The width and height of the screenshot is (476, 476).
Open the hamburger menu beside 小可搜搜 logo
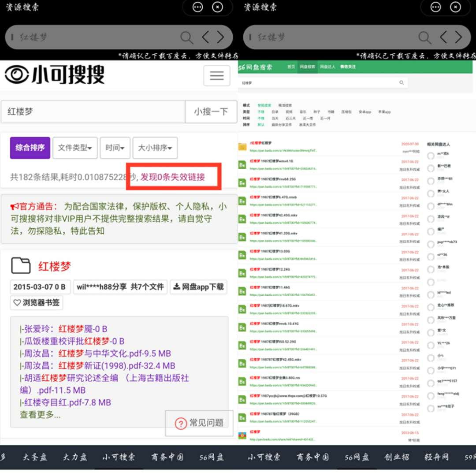coord(216,76)
